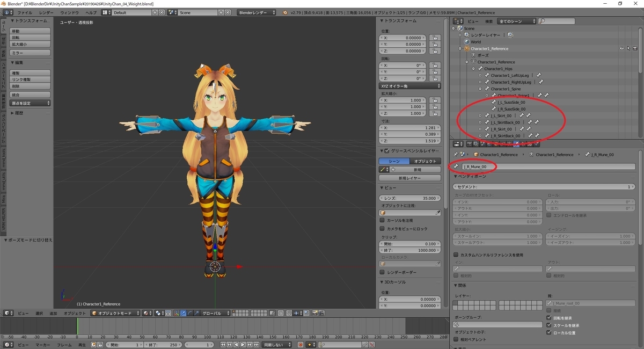Open the レンダー menu

click(x=46, y=12)
